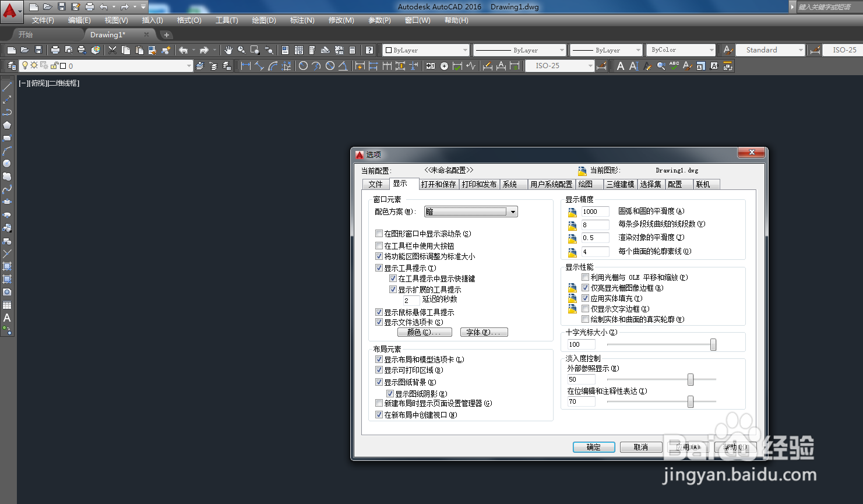Click the Linear dimension tool
The image size is (863, 504).
coord(245,66)
